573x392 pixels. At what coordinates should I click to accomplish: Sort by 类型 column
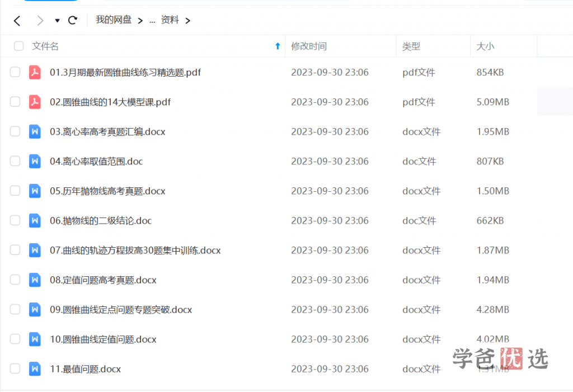[x=411, y=46]
